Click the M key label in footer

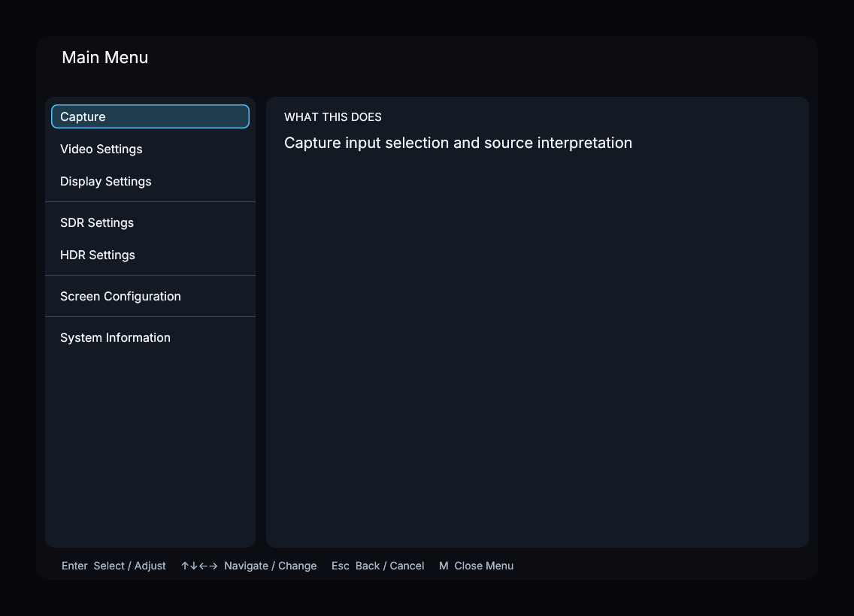pyautogui.click(x=444, y=566)
